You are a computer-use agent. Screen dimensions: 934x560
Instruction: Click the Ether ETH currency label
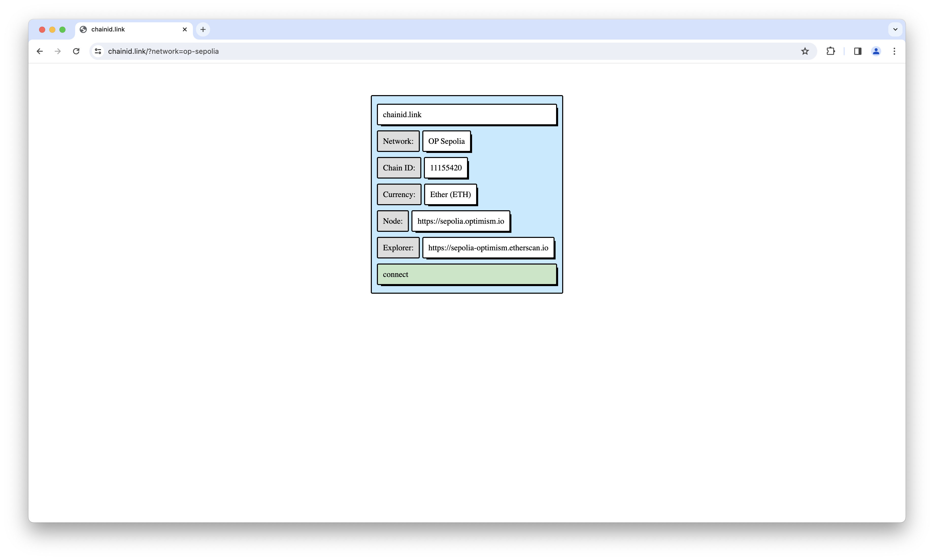point(450,194)
